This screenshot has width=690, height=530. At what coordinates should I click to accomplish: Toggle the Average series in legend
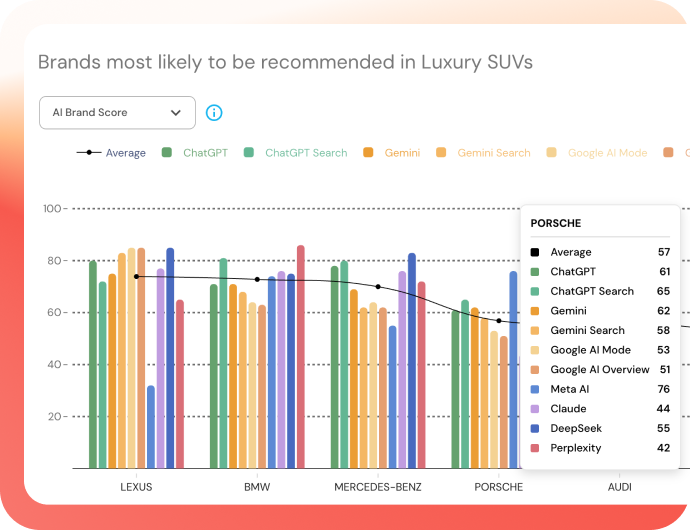111,153
